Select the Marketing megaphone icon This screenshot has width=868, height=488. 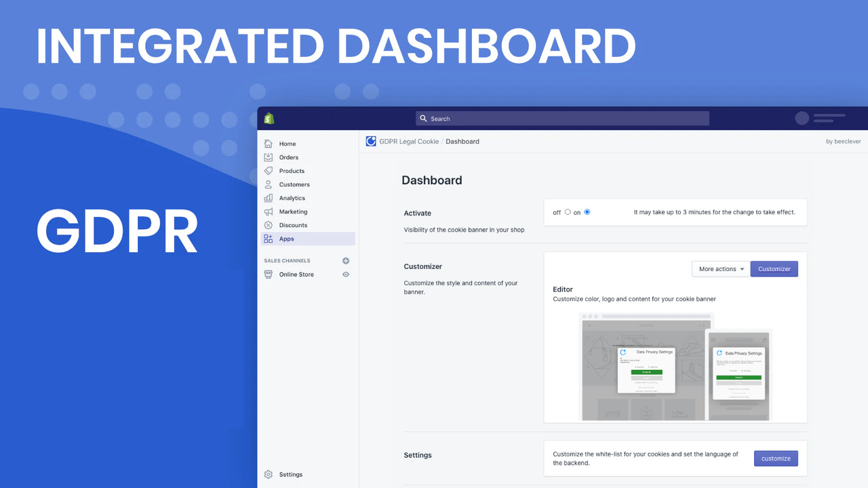[269, 211]
